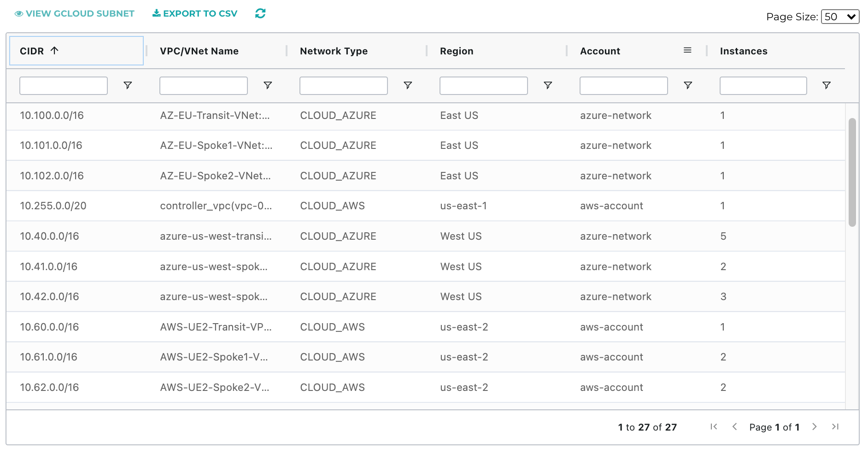
Task: Sort by the Account column header
Action: (x=600, y=51)
